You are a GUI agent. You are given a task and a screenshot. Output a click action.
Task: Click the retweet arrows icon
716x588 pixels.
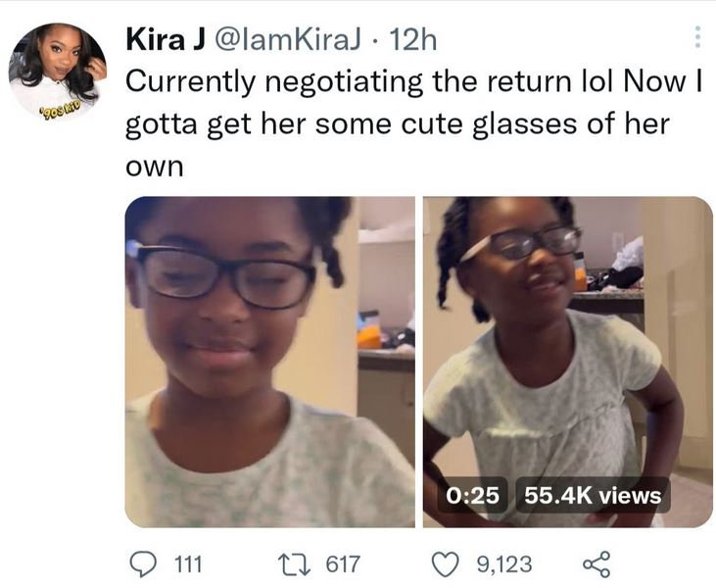[x=293, y=563]
